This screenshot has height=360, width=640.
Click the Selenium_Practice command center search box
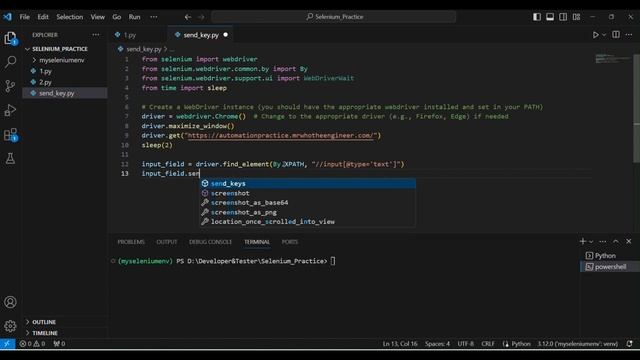click(x=334, y=17)
